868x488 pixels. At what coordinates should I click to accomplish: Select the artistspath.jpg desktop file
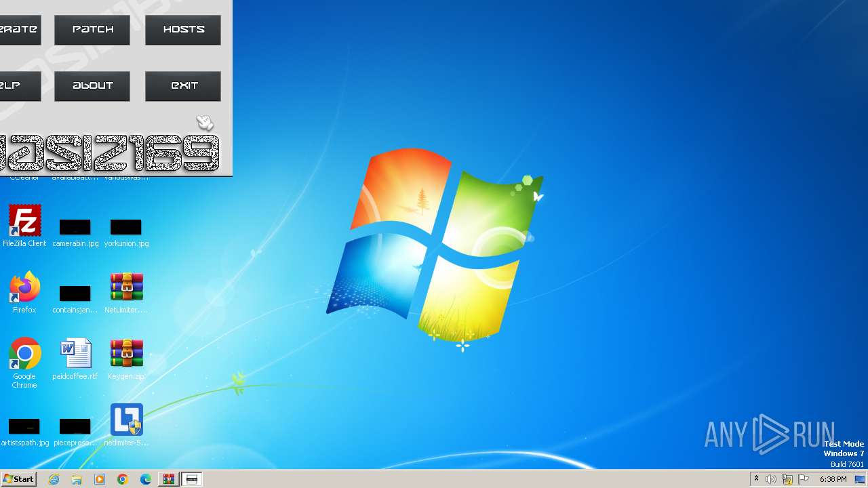click(24, 432)
